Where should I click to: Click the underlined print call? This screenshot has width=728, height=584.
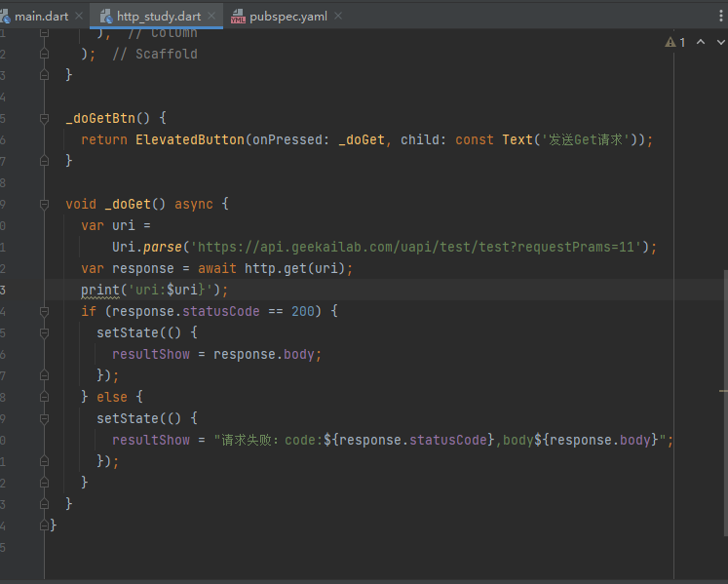pyautogui.click(x=100, y=290)
